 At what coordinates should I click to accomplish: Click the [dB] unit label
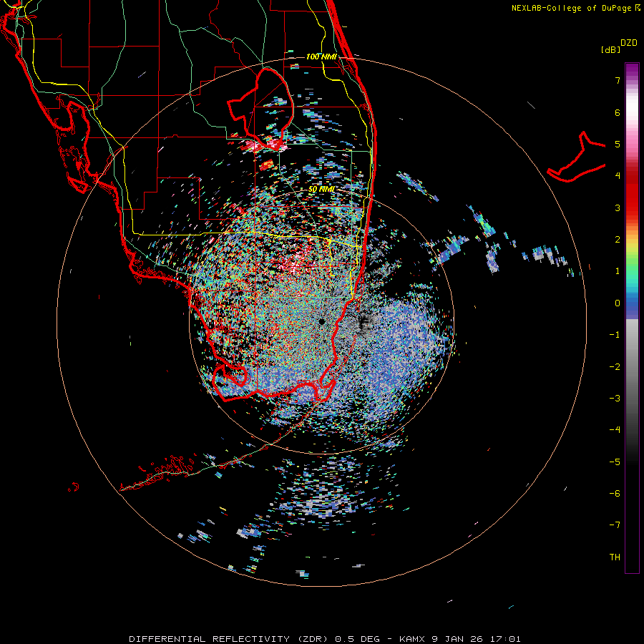click(x=611, y=49)
